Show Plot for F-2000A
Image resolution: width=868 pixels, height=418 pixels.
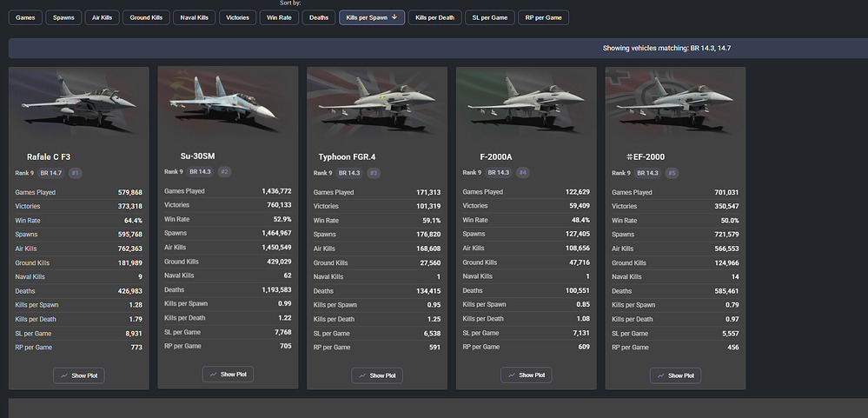(x=527, y=375)
